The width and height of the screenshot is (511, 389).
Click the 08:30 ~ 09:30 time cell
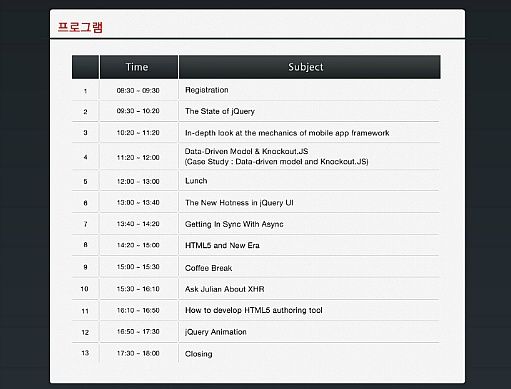138,90
